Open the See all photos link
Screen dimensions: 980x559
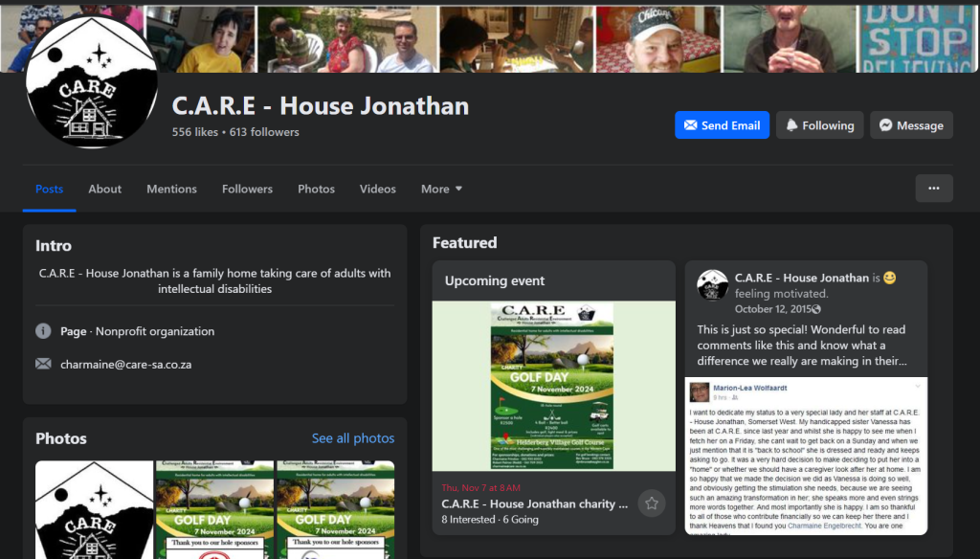[x=352, y=438]
